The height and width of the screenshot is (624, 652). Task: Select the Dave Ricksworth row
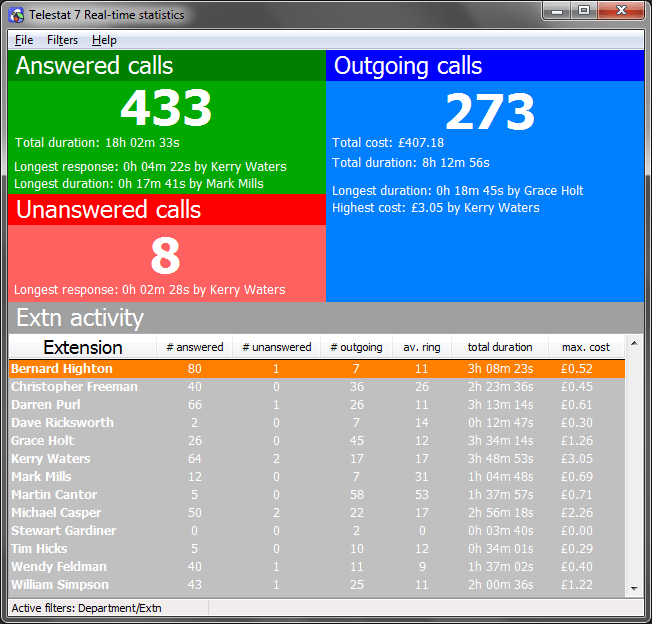(317, 423)
